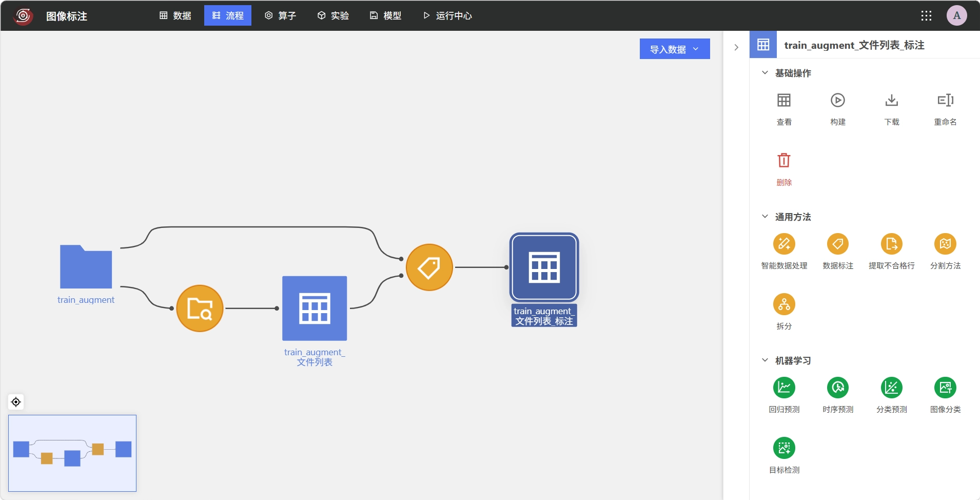Open 图像分类 icon
Screen dimensions: 980x500
tap(945, 388)
